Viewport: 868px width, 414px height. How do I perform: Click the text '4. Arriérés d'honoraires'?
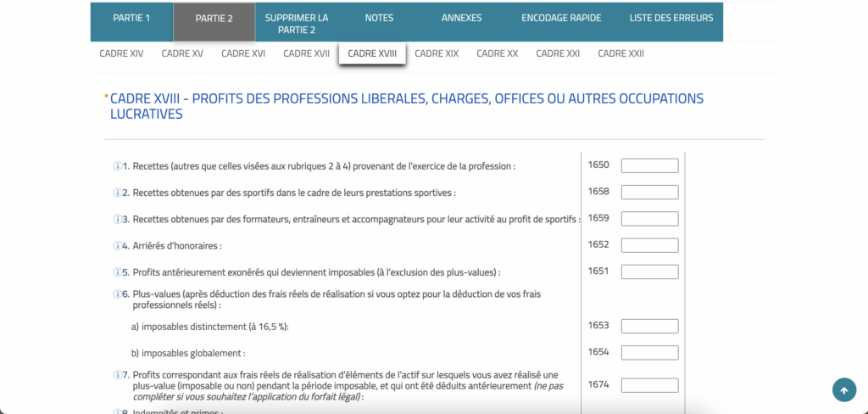coord(171,246)
